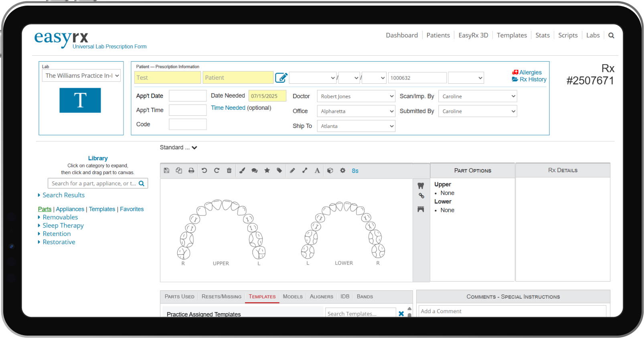
Task: Click the Search Templates input
Action: [360, 313]
